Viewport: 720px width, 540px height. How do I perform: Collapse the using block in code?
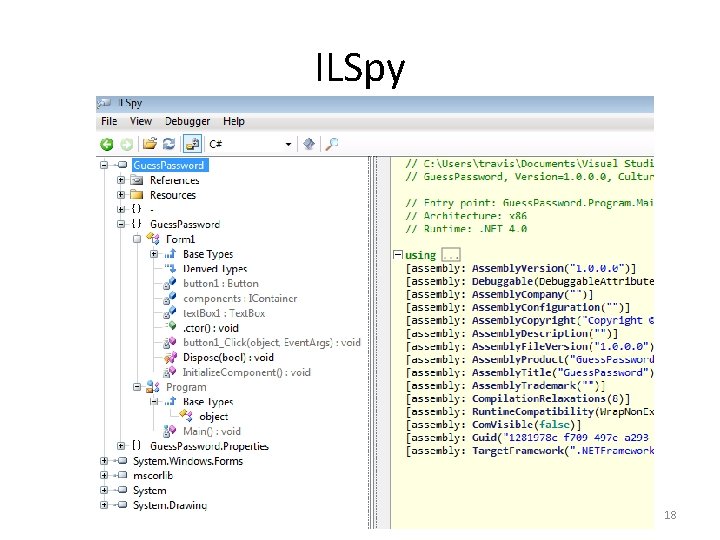click(398, 254)
